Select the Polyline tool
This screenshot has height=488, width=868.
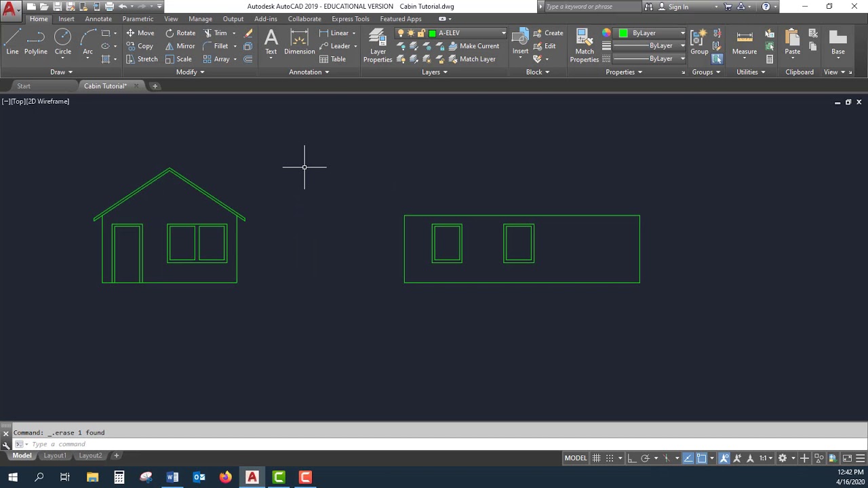(36, 42)
